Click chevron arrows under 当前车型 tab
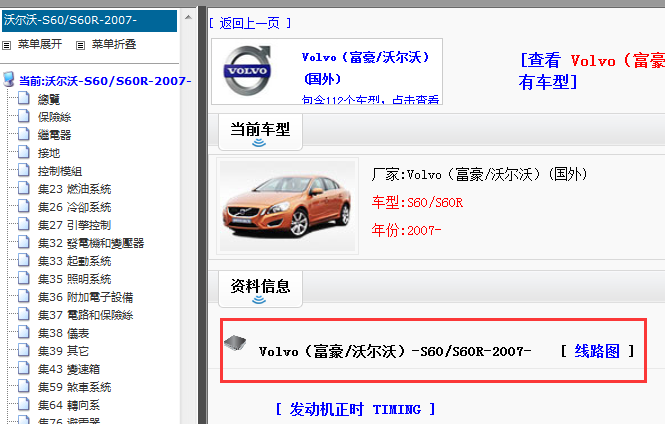665x424 pixels. (259, 143)
